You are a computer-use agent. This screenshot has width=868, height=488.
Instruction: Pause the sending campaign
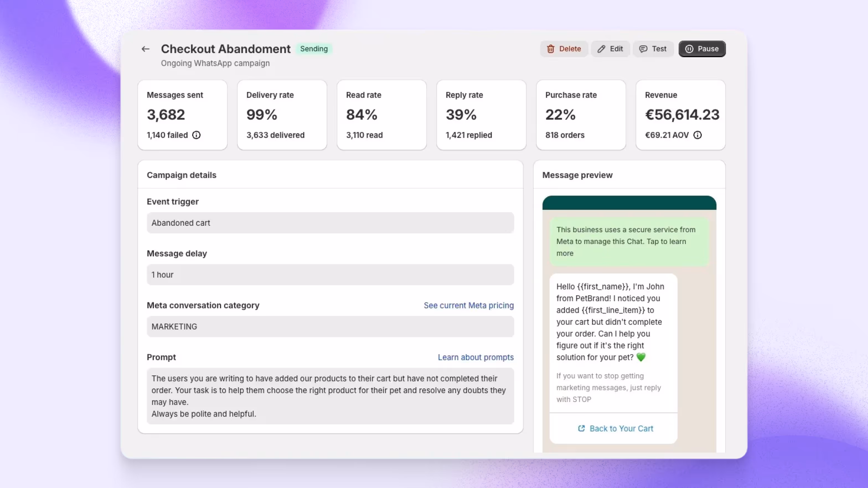[702, 49]
